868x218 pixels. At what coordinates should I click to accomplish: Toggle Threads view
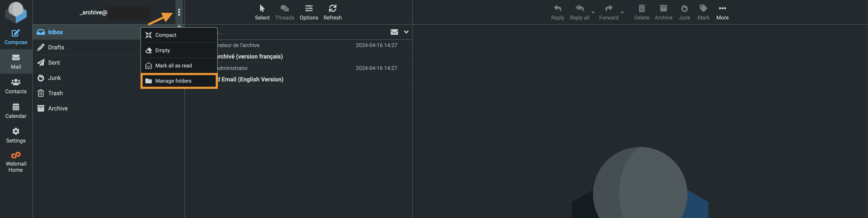click(x=284, y=12)
